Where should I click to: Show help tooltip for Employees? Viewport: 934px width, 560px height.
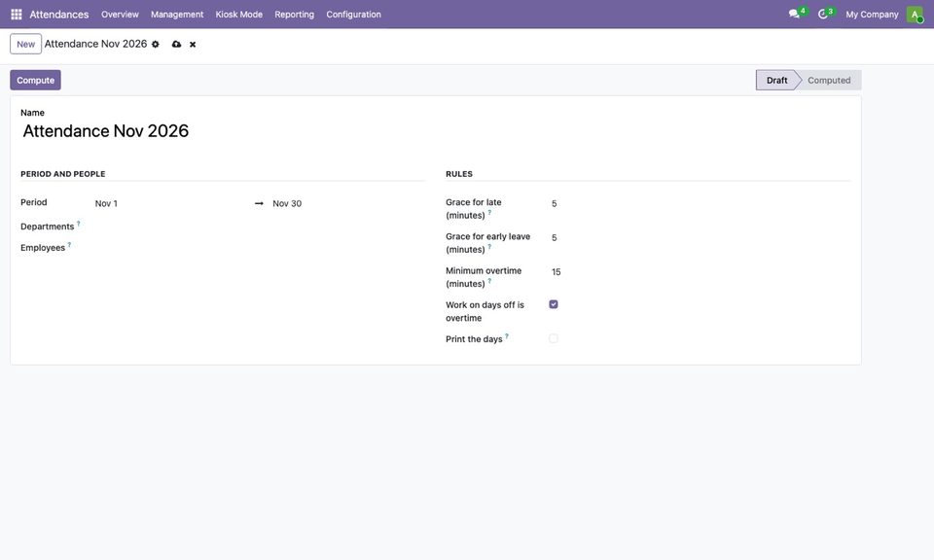click(69, 245)
